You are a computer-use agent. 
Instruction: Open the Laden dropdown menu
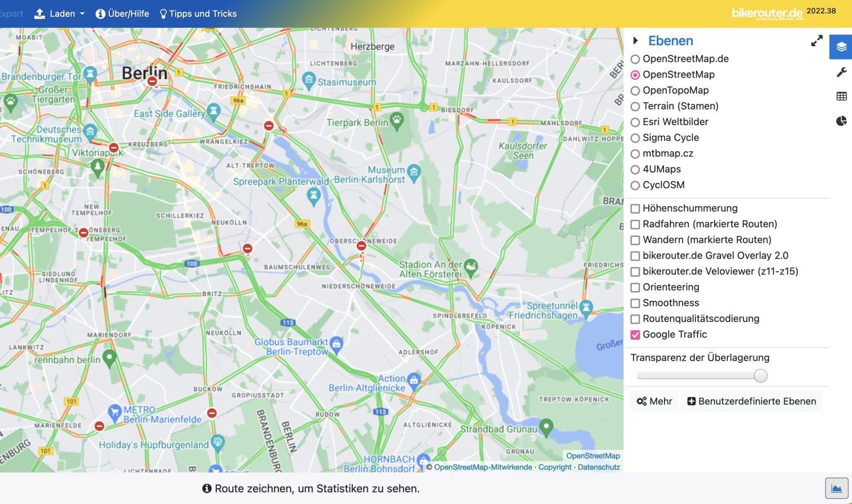click(x=60, y=14)
